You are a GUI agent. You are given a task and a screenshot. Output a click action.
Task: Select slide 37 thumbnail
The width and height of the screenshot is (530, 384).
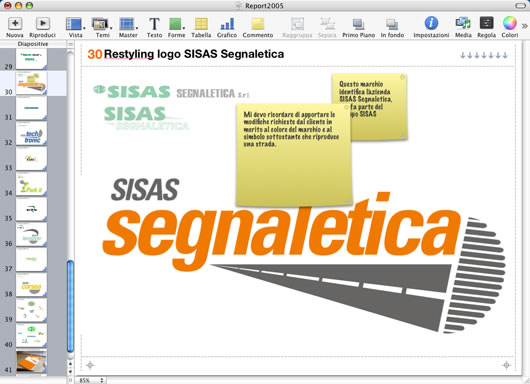click(x=31, y=260)
